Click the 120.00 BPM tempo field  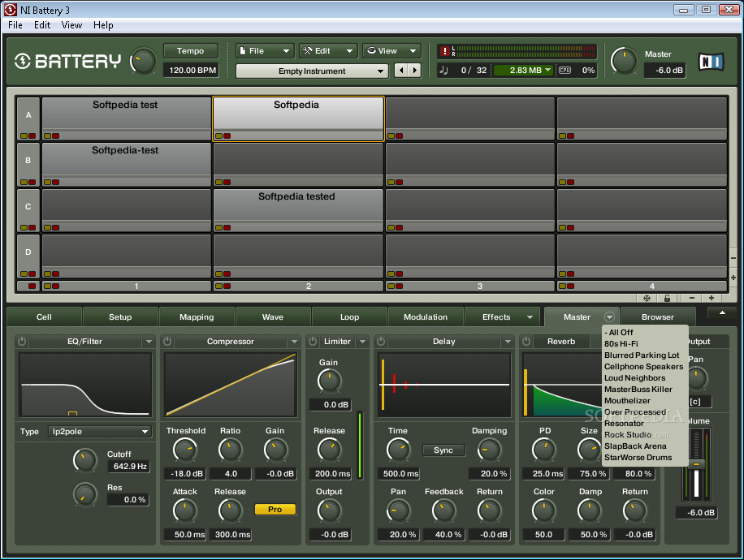tap(191, 70)
